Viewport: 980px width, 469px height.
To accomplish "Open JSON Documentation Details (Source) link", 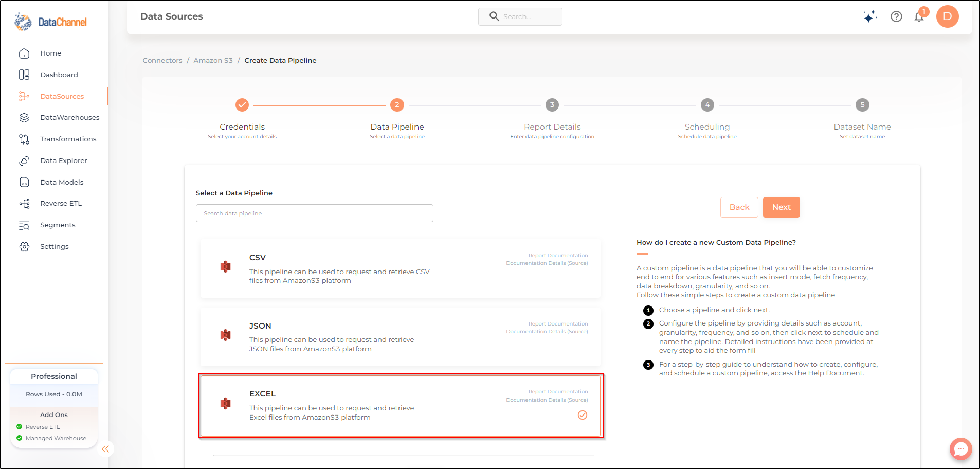I will 547,332.
